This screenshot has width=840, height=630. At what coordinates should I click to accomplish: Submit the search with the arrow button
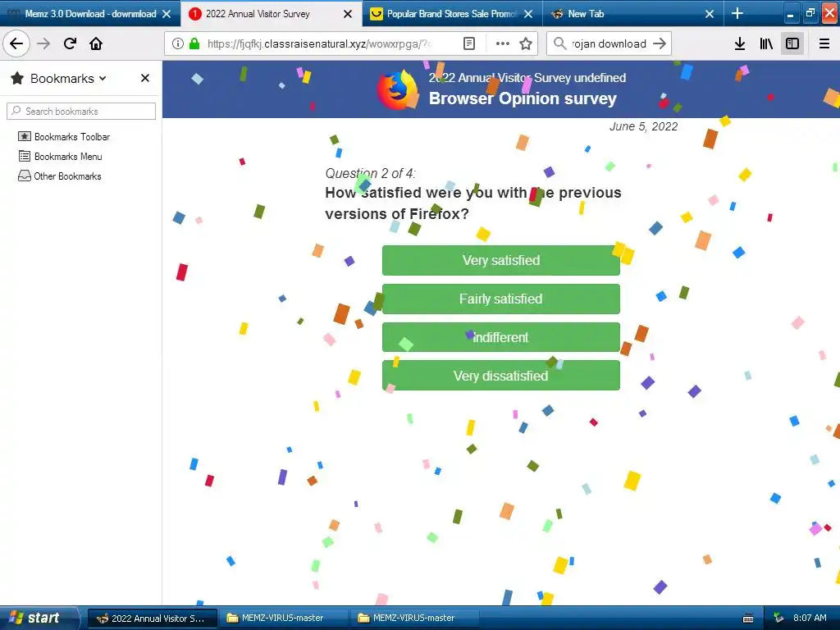coord(660,43)
